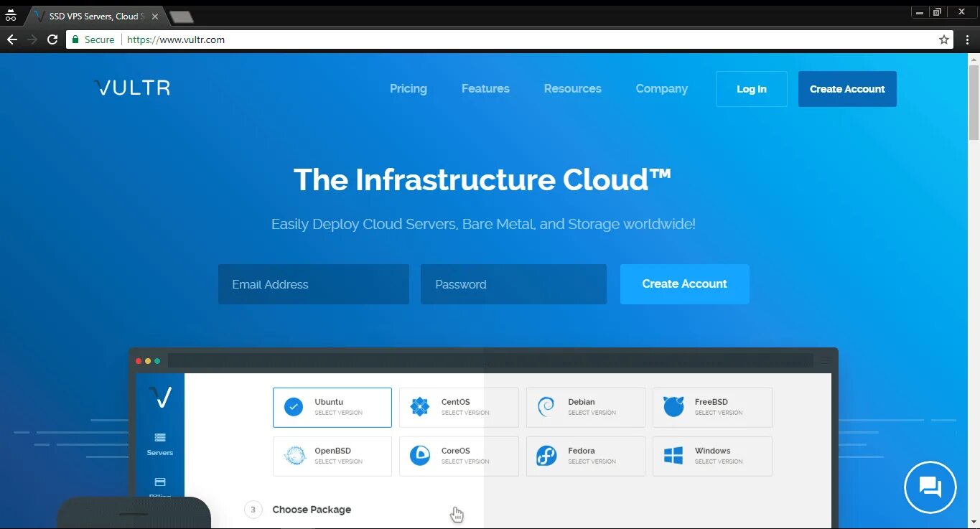The width and height of the screenshot is (980, 529).
Task: Click the Log In button
Action: click(752, 89)
